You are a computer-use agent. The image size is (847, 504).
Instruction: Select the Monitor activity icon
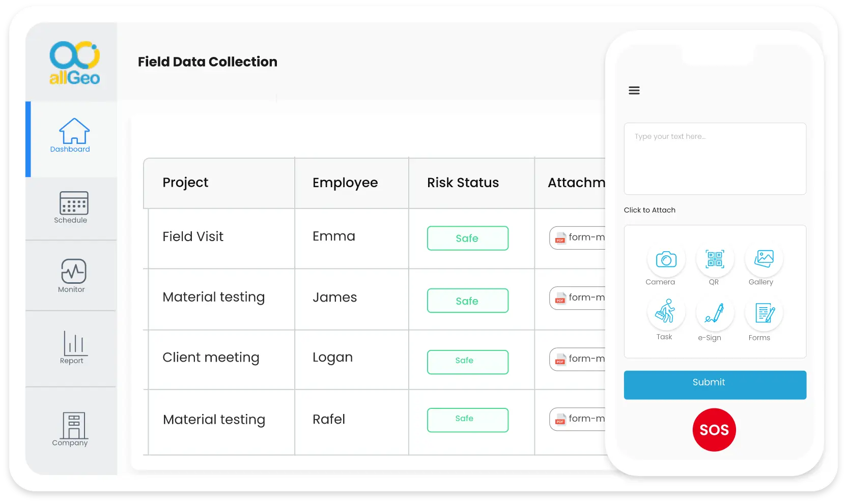[x=74, y=271]
